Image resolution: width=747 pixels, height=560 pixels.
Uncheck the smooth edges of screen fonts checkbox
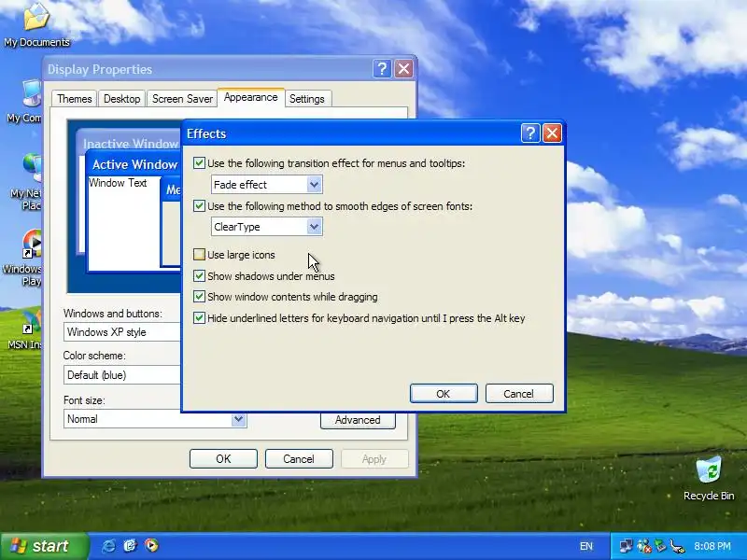tap(199, 206)
